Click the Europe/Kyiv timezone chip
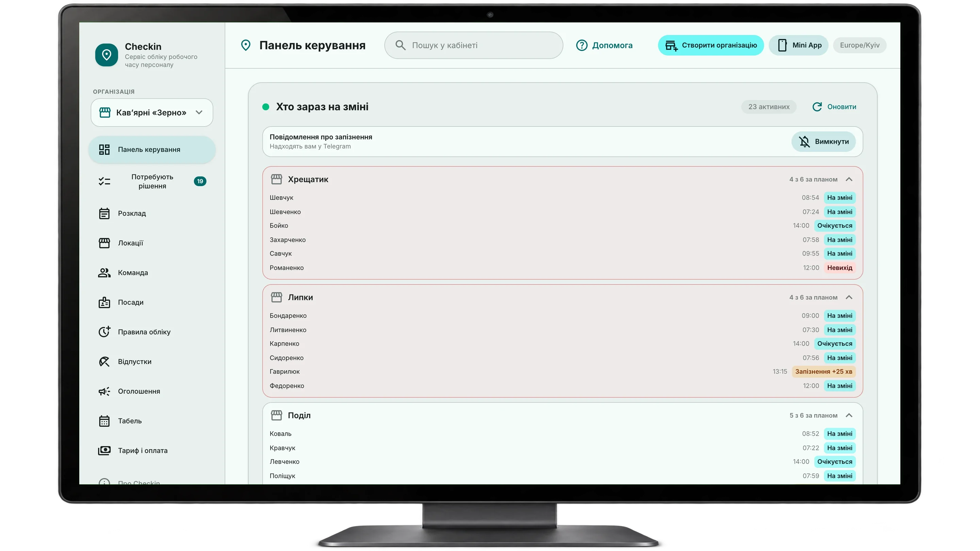The height and width of the screenshot is (551, 980). pyautogui.click(x=860, y=45)
